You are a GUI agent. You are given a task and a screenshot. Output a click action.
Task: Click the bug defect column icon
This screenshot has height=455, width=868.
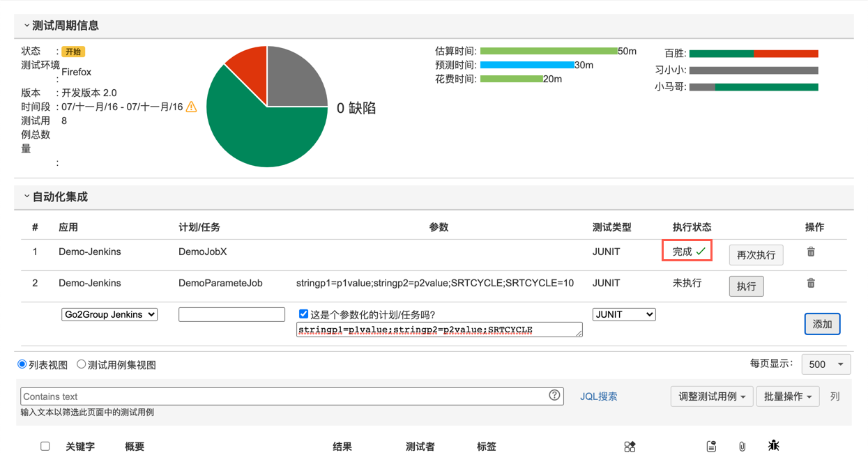coord(773,446)
